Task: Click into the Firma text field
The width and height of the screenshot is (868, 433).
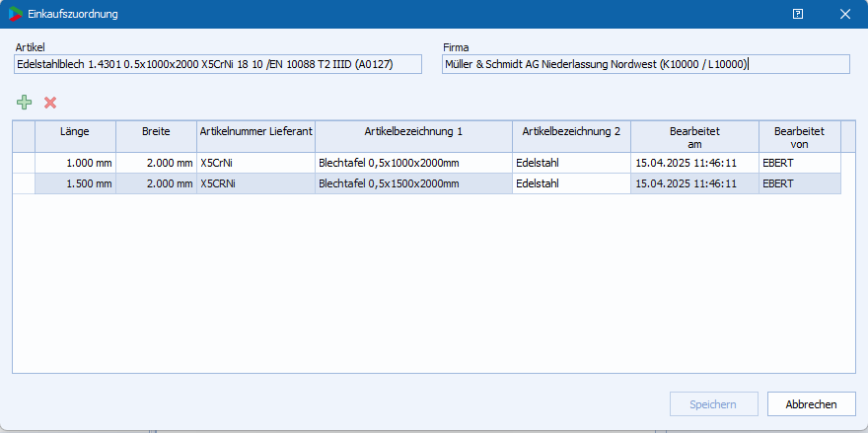Action: (x=645, y=64)
